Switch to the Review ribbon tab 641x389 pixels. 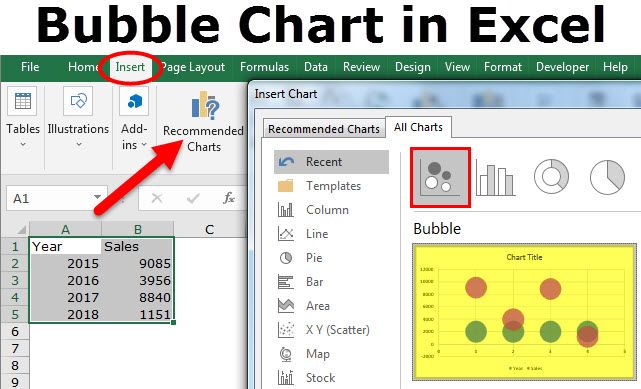(x=361, y=67)
